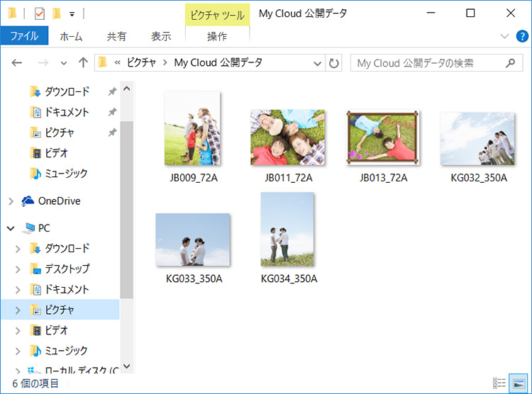532x394 pixels.
Task: Navigate up one folder level
Action: point(83,63)
